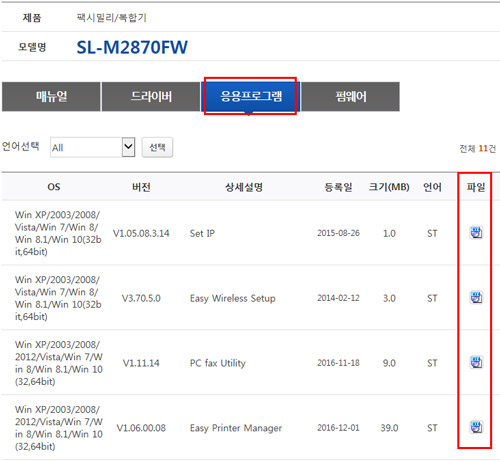Click version V1.05.08.3.14
Image resolution: width=500 pixels, height=461 pixels.
click(141, 233)
